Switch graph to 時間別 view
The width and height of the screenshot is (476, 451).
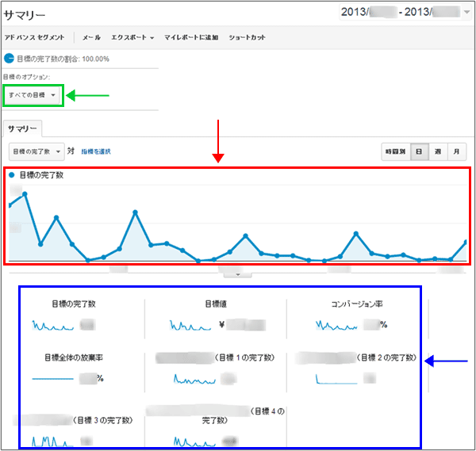pyautogui.click(x=396, y=151)
